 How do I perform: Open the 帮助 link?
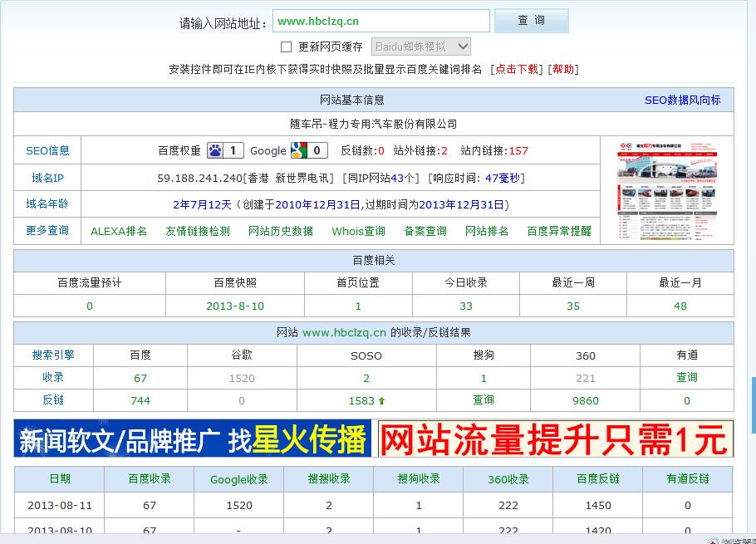[563, 70]
